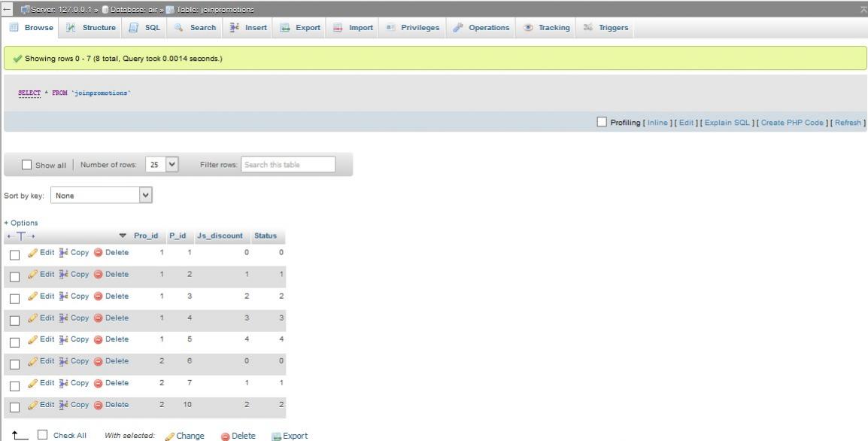Viewport: 868px width, 441px height.
Task: Click the column toggle triangle before Pro_id
Action: pos(123,236)
